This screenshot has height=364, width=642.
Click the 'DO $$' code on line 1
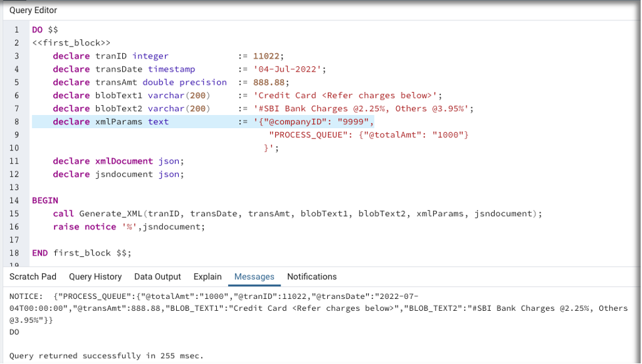coord(45,30)
